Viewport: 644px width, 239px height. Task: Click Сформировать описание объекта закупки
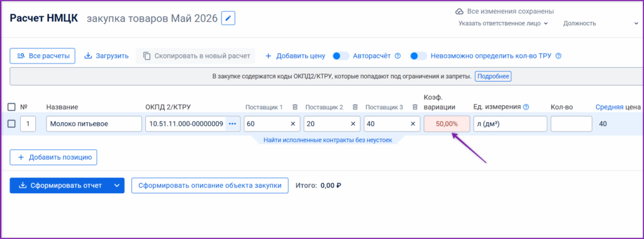(210, 185)
